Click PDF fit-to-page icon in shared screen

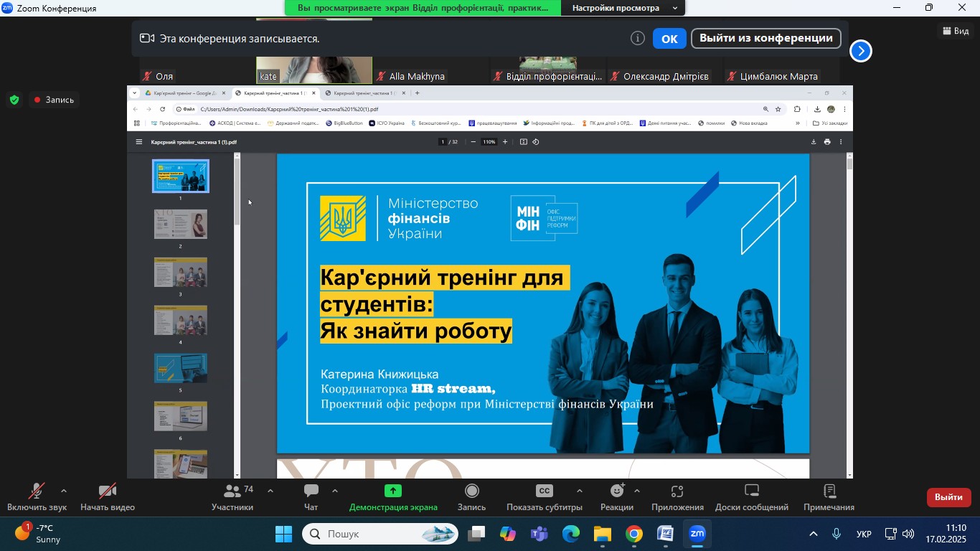coord(524,142)
